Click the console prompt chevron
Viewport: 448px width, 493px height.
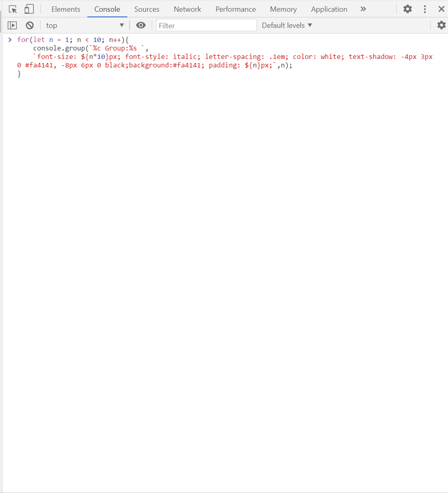10,40
